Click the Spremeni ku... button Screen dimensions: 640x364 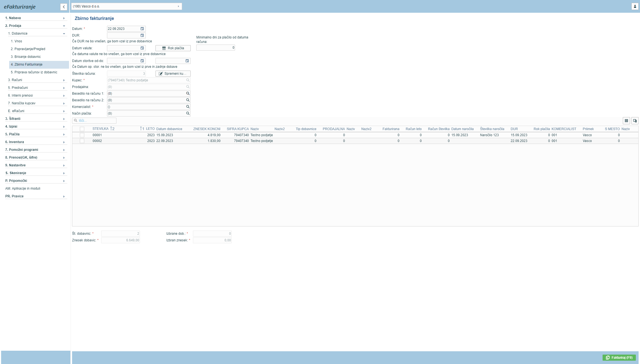pos(173,74)
